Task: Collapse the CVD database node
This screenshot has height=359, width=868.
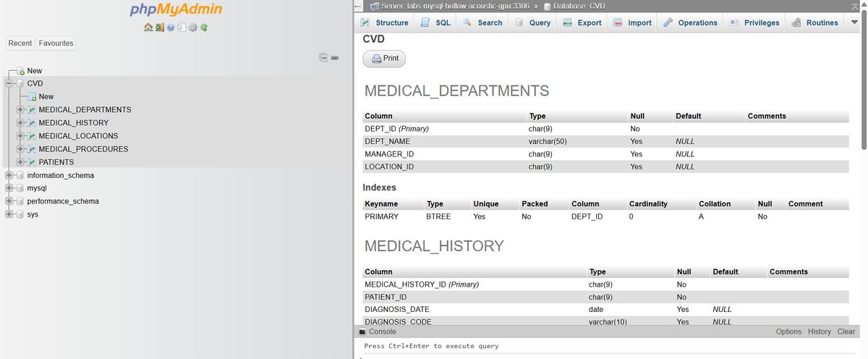Action: tap(9, 84)
